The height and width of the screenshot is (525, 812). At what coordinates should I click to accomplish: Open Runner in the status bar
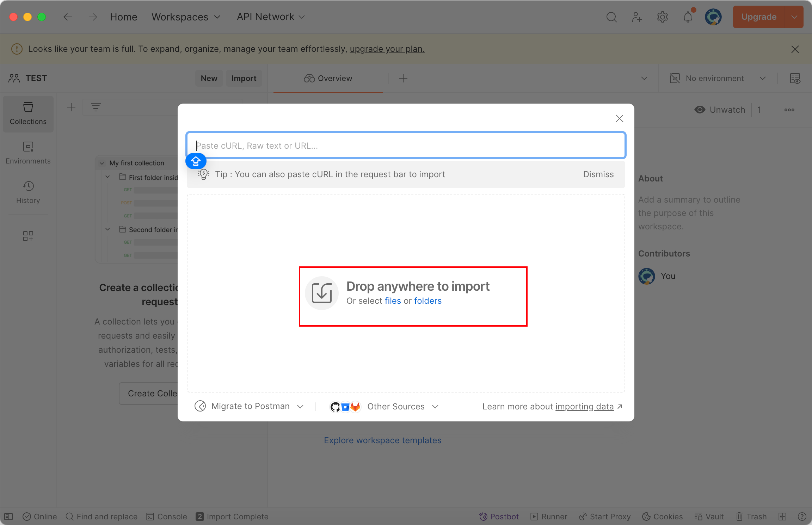[x=549, y=517]
